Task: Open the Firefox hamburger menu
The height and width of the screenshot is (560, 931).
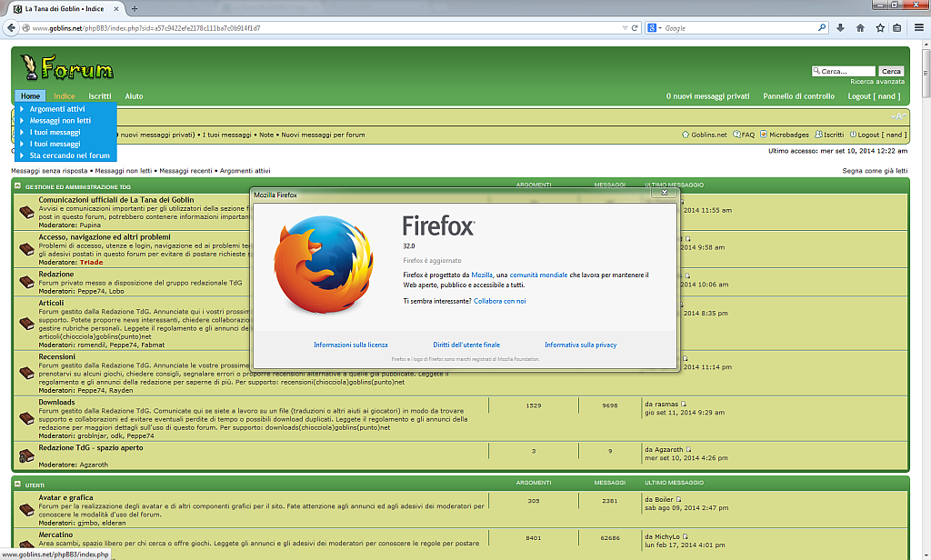Action: (x=918, y=28)
